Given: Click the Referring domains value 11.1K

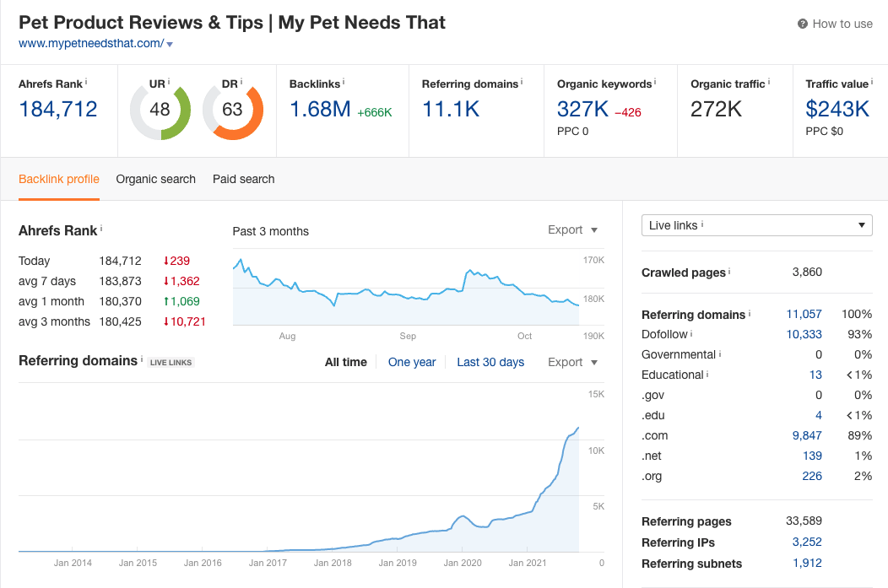Looking at the screenshot, I should coord(451,109).
